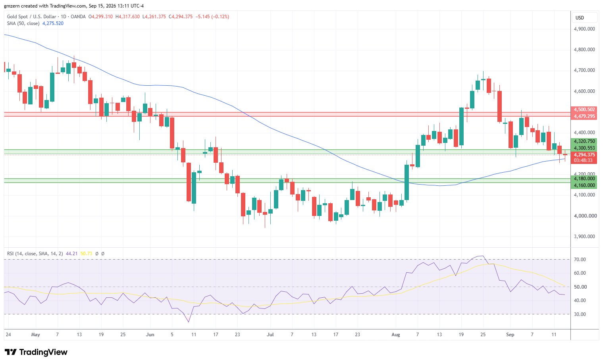Click the close price 'C4,294.375' in the legend

point(181,17)
